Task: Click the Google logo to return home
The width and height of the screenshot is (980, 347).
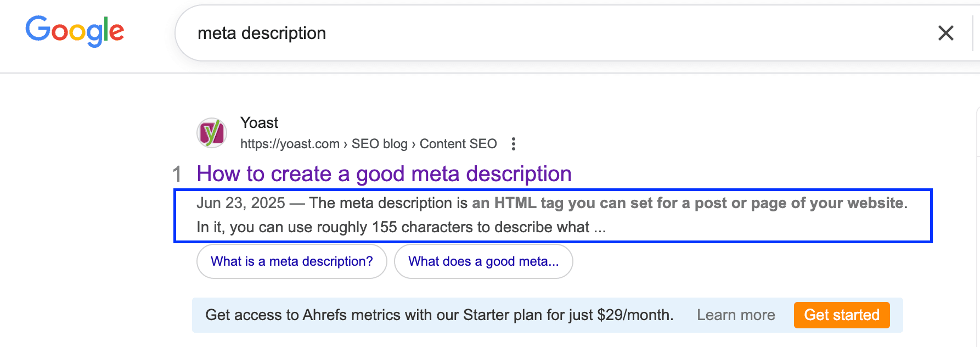Action: (74, 31)
